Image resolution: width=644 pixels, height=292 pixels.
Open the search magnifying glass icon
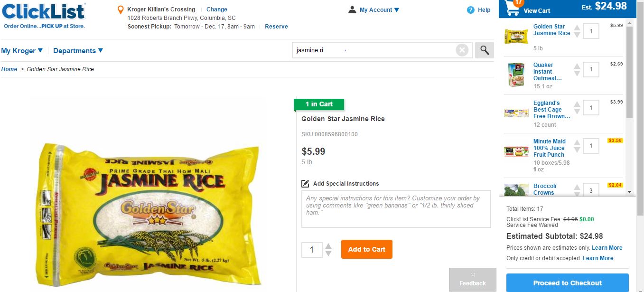[x=484, y=50]
